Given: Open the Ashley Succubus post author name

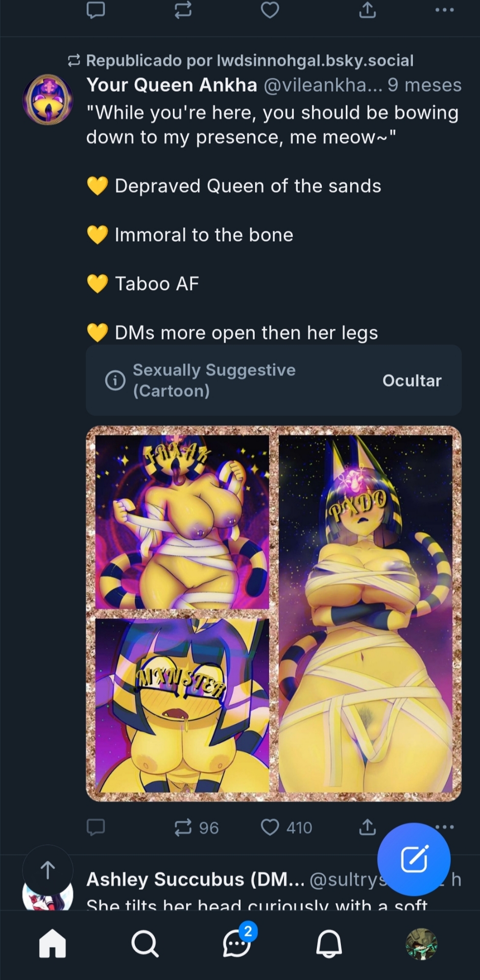Looking at the screenshot, I should coord(195,879).
